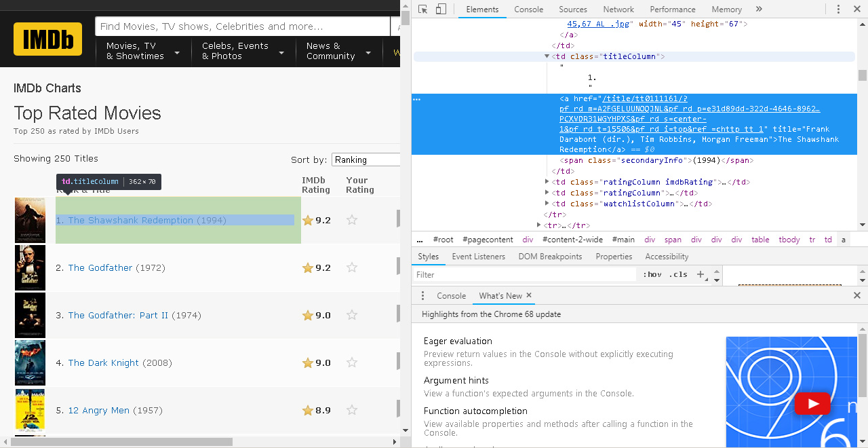Screen dimensions: 868x448
Task: Close the DevTools drawer
Action: (x=857, y=295)
